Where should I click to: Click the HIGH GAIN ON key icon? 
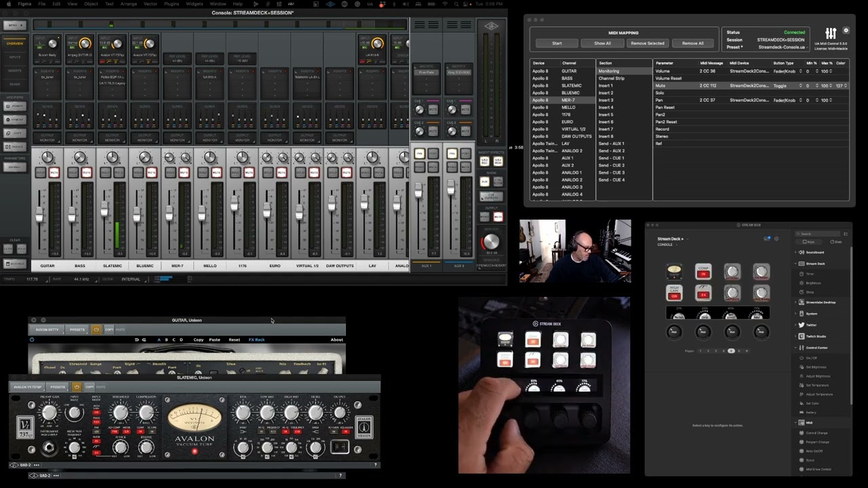(674, 292)
